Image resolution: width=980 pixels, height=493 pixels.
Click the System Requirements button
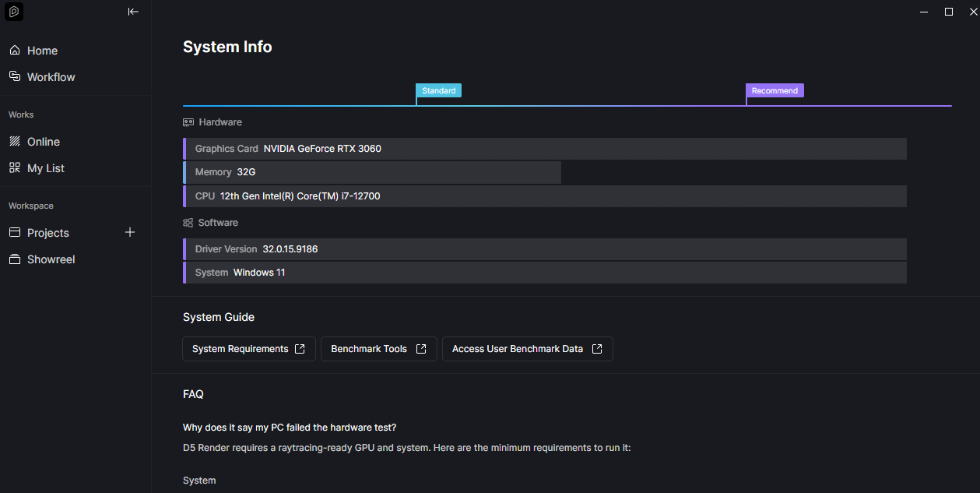pos(248,349)
